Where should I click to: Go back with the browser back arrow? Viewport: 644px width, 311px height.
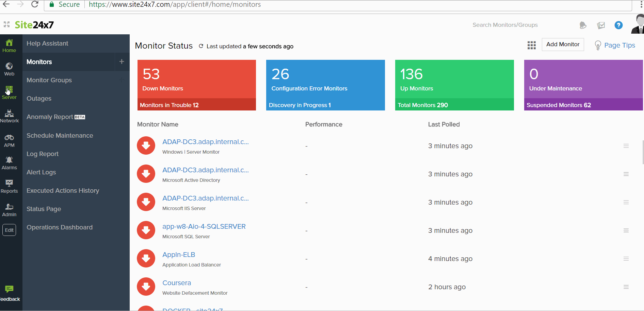[x=6, y=4]
